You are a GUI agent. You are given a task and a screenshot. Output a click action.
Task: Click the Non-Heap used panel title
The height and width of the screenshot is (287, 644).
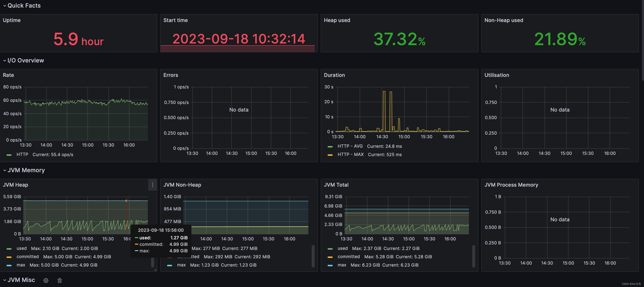click(x=504, y=20)
